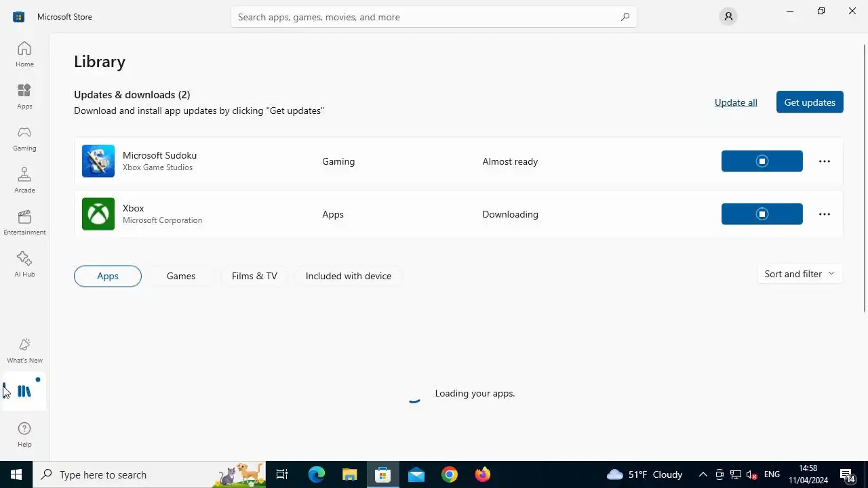Viewport: 868px width, 488px height.
Task: Click the Microsoft Sudoku app icon
Action: click(98, 161)
